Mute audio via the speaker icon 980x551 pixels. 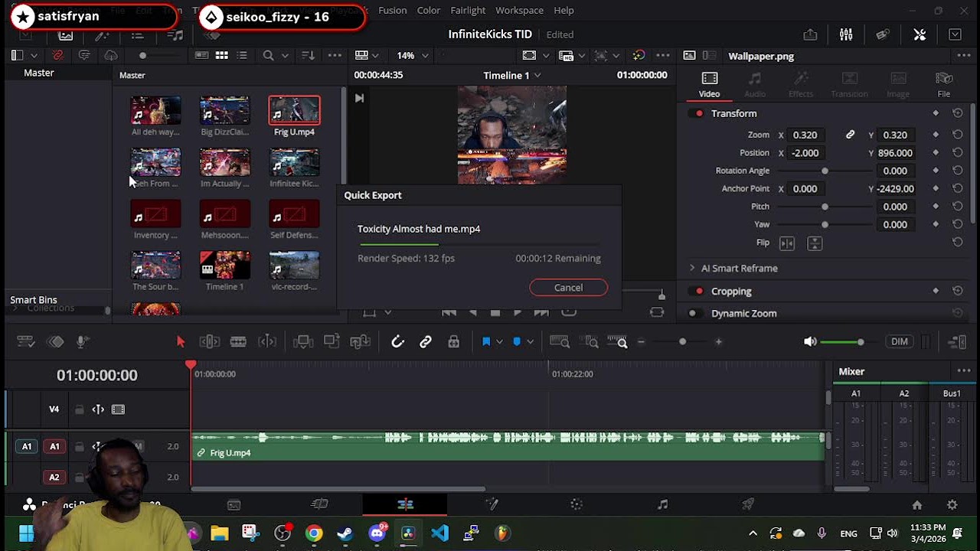tap(810, 342)
